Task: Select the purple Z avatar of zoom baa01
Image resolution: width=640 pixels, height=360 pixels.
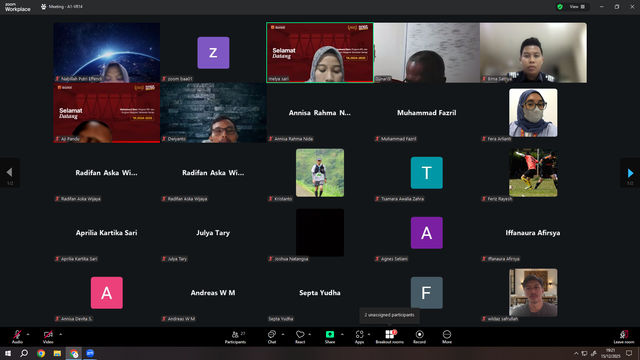Action: point(213,53)
